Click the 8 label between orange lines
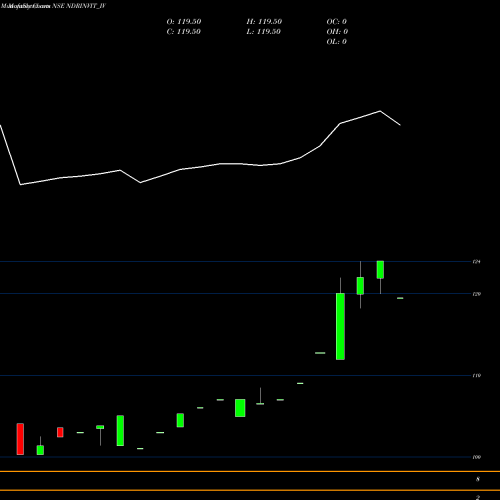The image size is (500, 500). point(478,479)
